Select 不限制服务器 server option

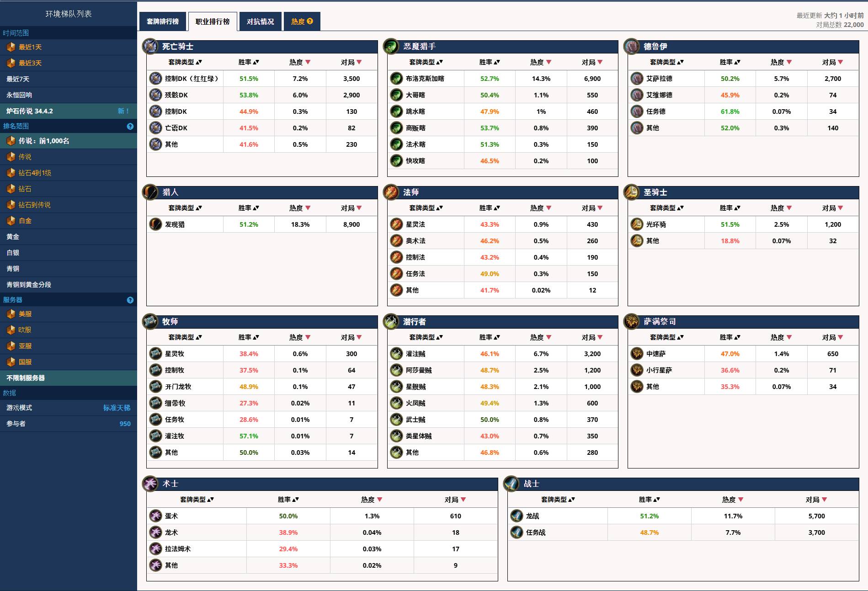point(26,378)
